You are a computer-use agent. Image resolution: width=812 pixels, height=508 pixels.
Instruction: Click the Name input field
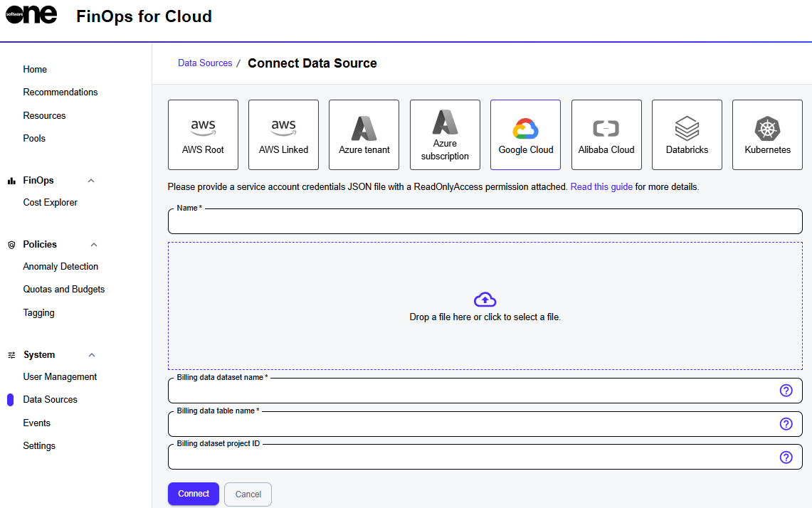coord(484,222)
